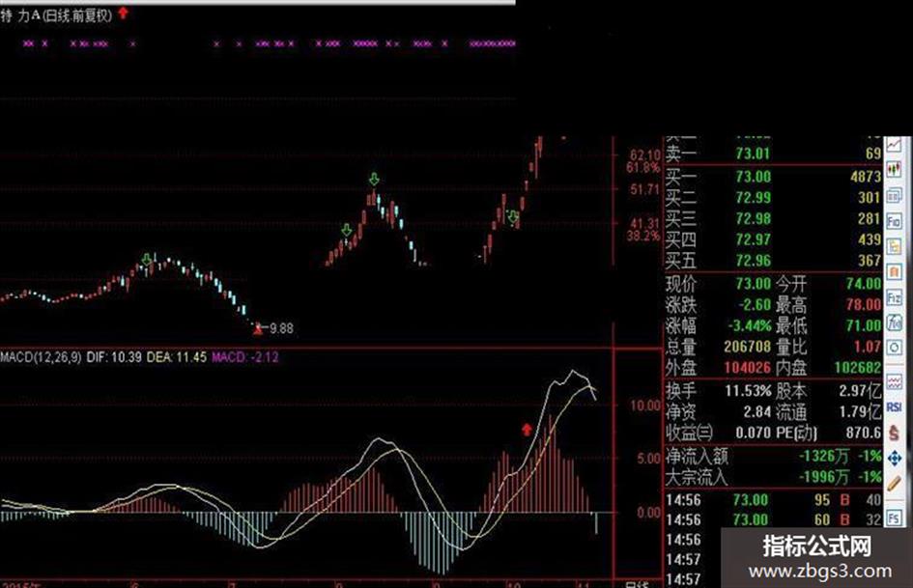
Task: Click the DIF: 10.39 value
Action: pos(114,357)
